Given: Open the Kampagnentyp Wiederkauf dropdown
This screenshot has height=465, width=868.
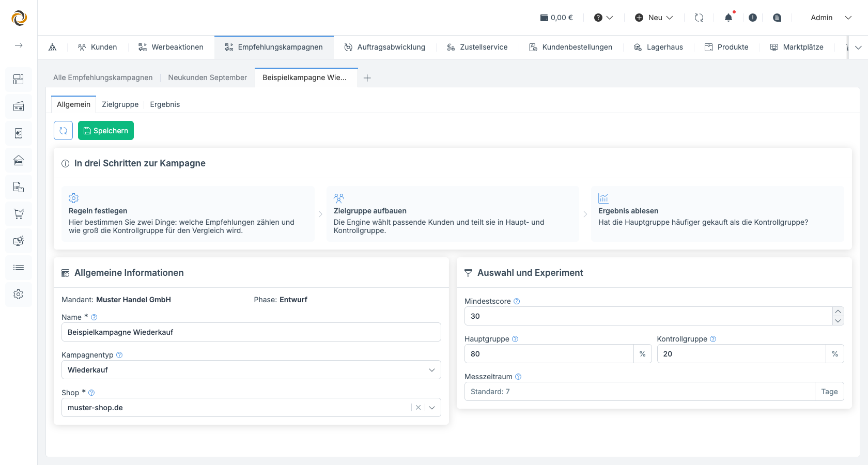Looking at the screenshot, I should 251,370.
